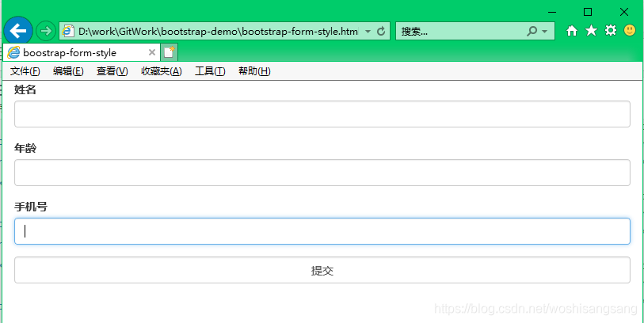The width and height of the screenshot is (644, 323).
Task: Open the 工具(T) menu
Action: coord(210,71)
